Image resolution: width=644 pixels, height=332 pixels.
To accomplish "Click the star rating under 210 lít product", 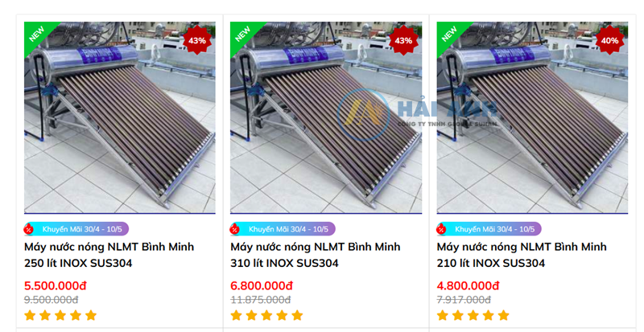I will [x=473, y=315].
